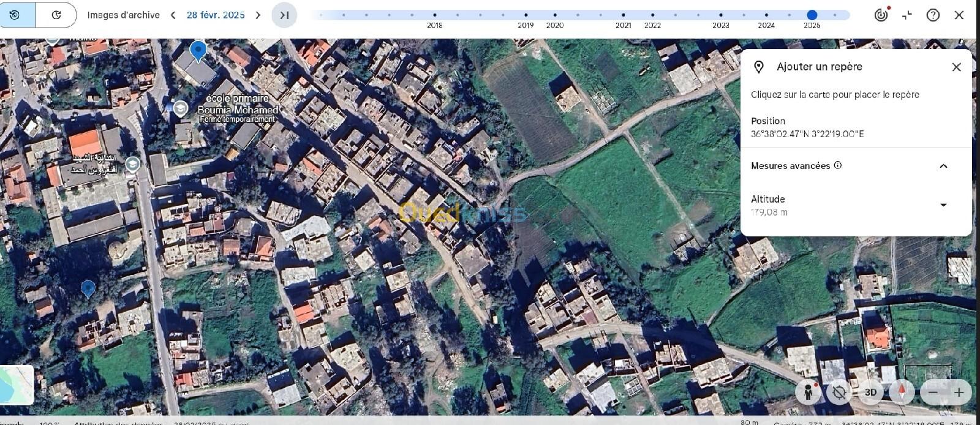Click the date label 28 févr. 2025

tap(216, 15)
